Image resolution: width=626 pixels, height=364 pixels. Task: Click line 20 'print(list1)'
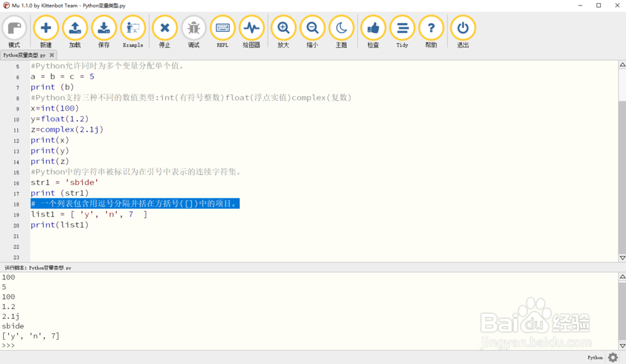pos(59,225)
